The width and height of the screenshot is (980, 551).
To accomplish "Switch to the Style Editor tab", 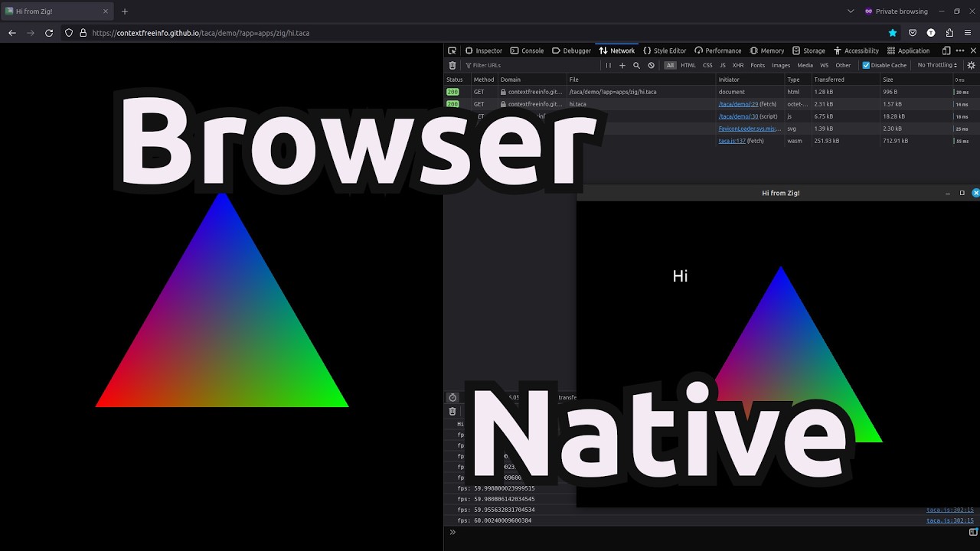I will click(665, 51).
